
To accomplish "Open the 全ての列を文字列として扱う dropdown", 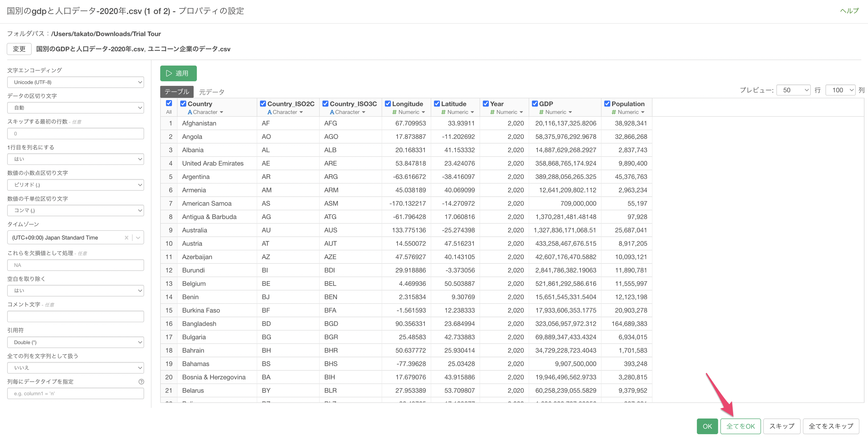I will 75,368.
